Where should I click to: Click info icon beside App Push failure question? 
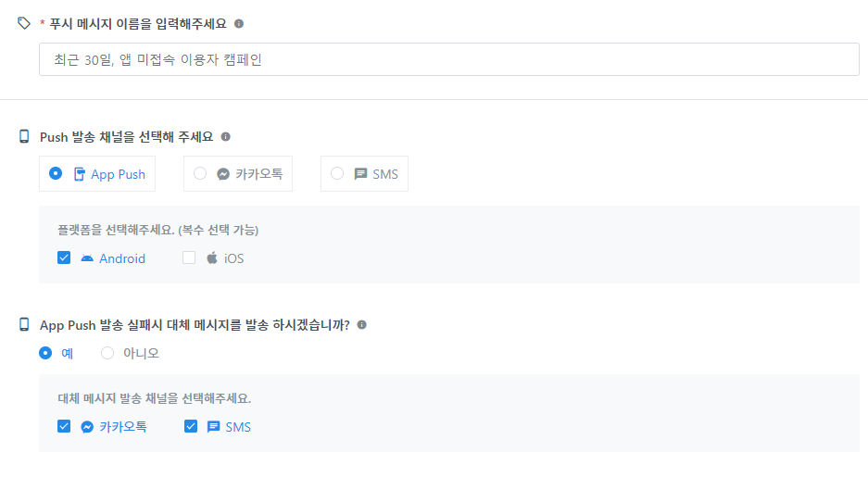361,325
